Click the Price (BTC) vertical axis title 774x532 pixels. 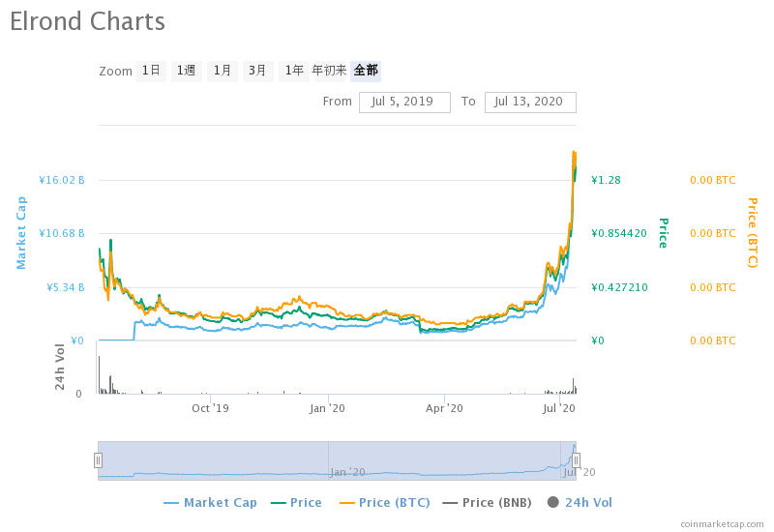point(753,233)
